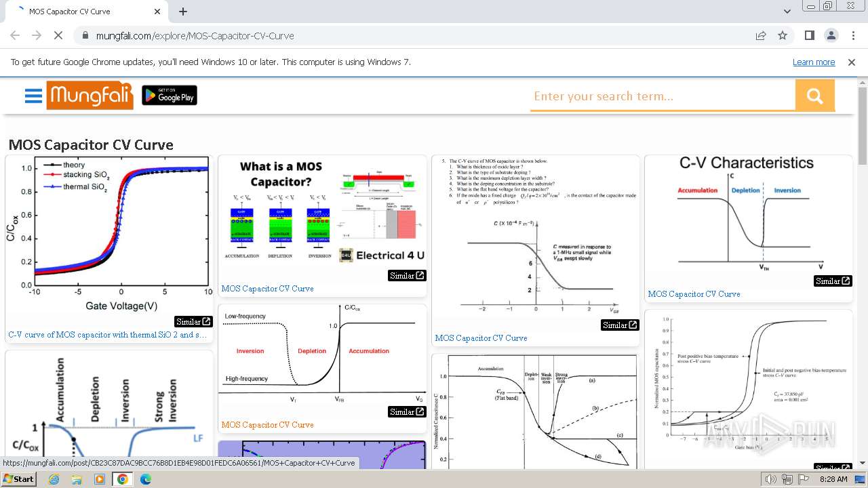Bookmark this tab with the star icon
Screen dimensions: 868x488
coord(783,35)
